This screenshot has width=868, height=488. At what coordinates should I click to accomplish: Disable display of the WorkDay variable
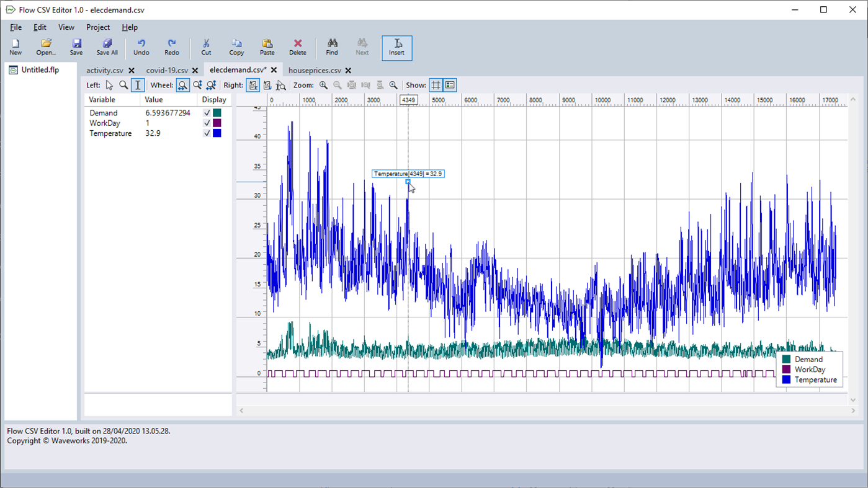pyautogui.click(x=207, y=123)
